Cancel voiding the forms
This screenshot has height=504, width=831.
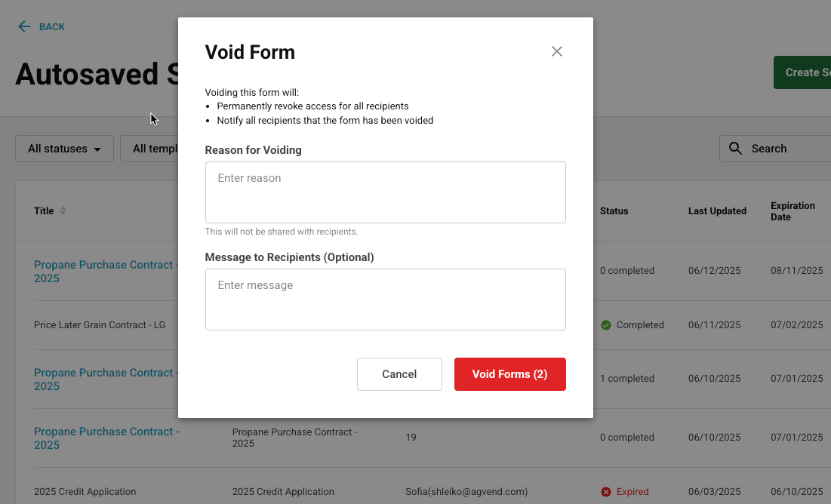pos(399,374)
